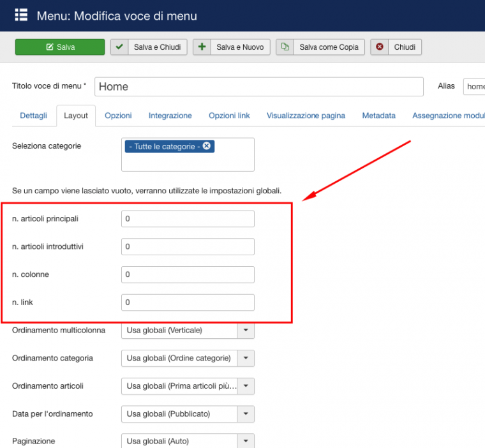Click the green Salva button
This screenshot has height=448, width=485.
(60, 47)
